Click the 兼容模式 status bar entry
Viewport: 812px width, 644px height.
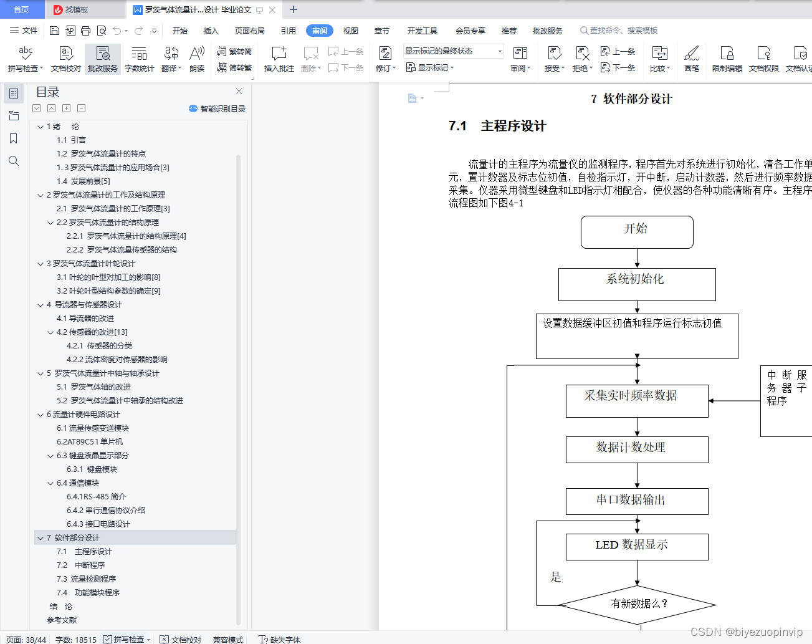click(228, 640)
